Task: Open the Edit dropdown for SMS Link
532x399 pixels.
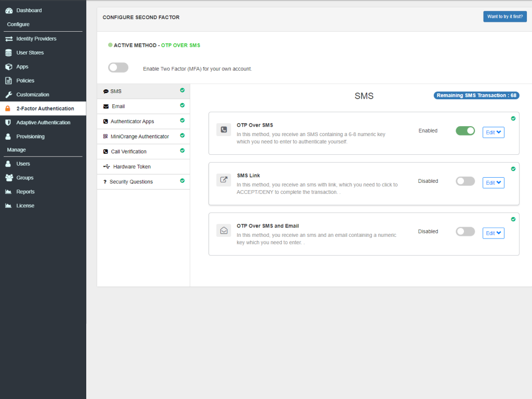Action: coord(493,183)
